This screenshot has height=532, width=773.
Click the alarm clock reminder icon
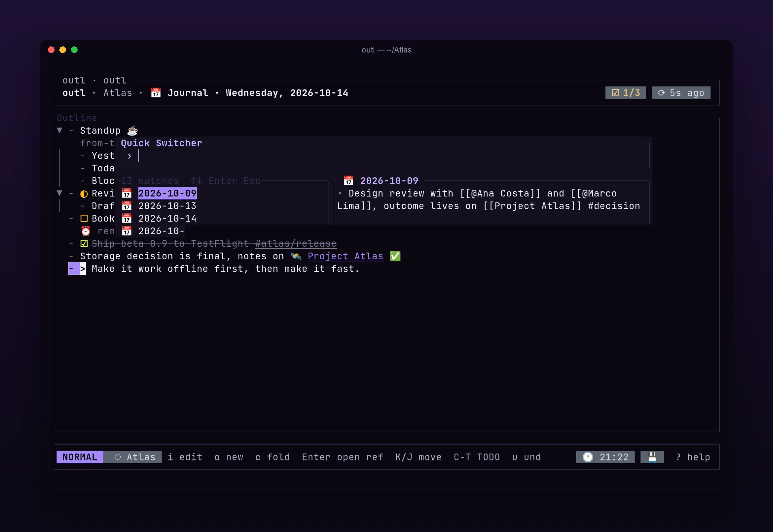coord(86,231)
